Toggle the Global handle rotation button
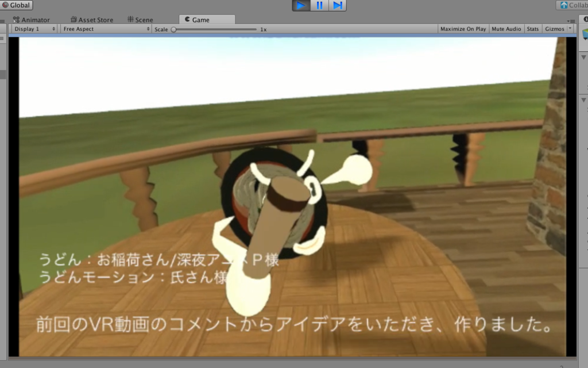This screenshot has height=368, width=588. [17, 5]
